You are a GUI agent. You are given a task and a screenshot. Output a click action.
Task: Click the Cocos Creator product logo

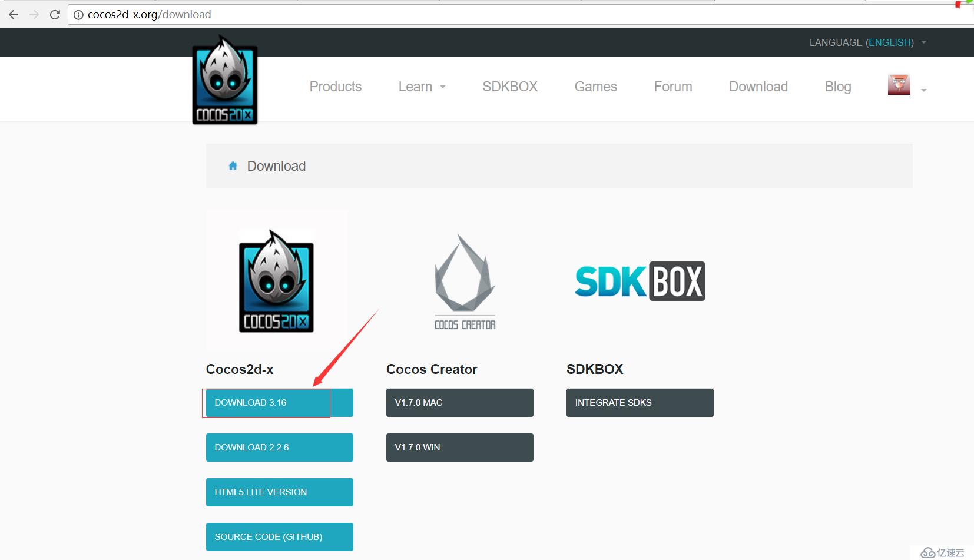(465, 282)
